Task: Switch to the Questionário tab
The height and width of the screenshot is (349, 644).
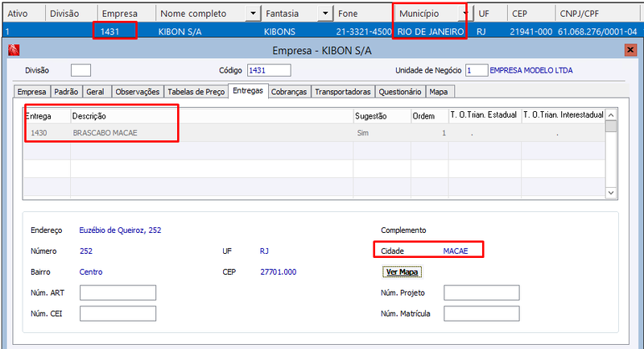Action: tap(400, 92)
